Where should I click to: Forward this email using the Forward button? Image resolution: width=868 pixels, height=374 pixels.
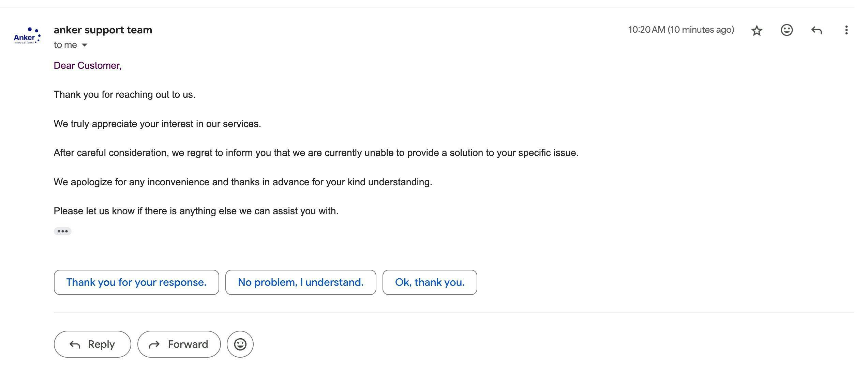point(179,344)
